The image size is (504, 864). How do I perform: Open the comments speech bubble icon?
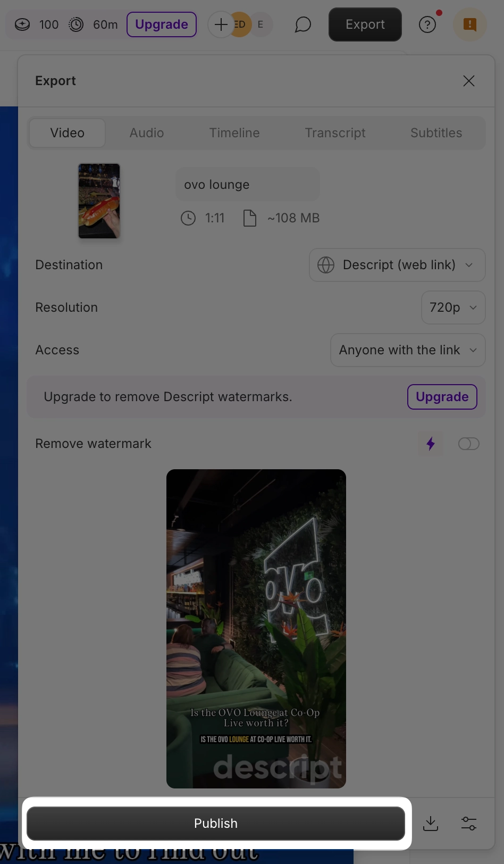click(303, 24)
